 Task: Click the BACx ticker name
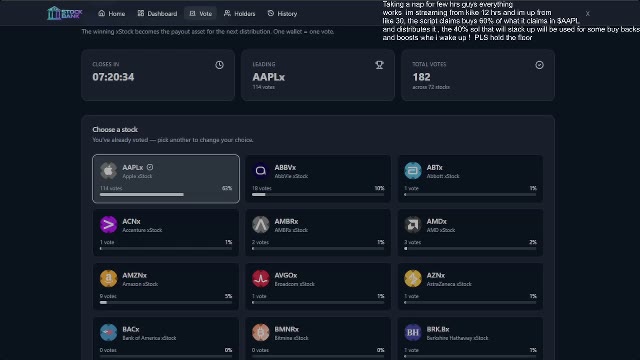coord(131,329)
